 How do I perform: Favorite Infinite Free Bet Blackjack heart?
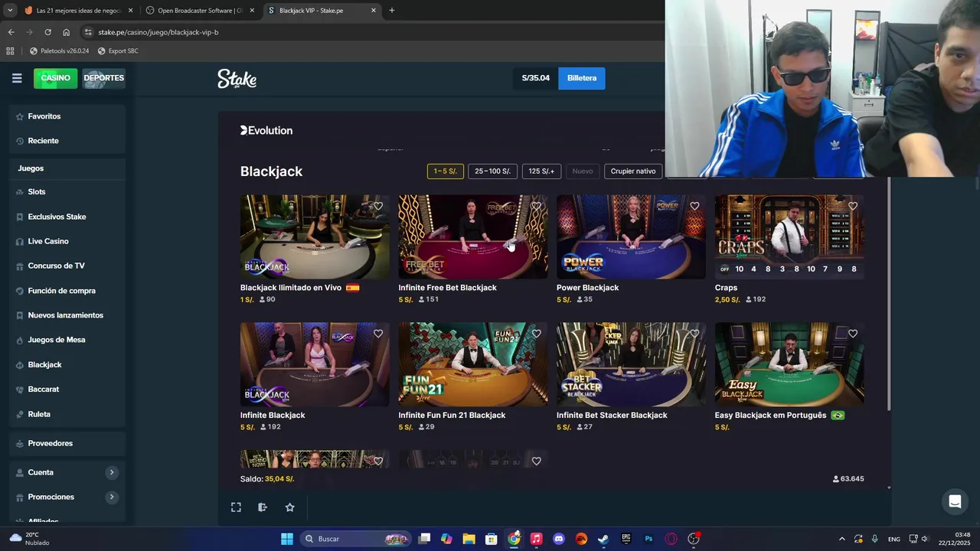click(536, 206)
